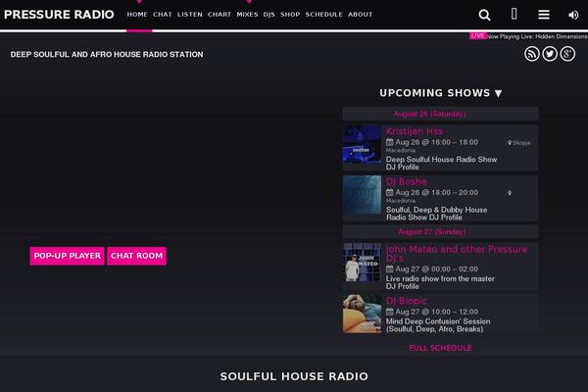Click August 26 (Saturday) date header

429,114
